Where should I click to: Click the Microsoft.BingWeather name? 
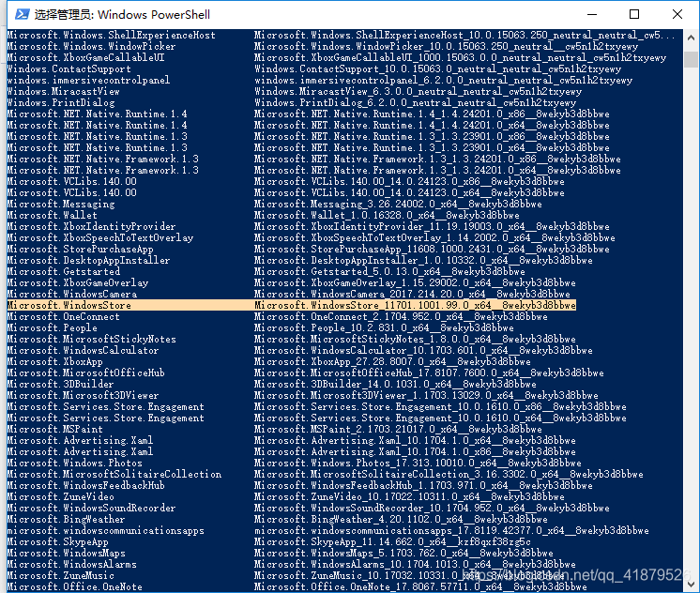coord(66,519)
